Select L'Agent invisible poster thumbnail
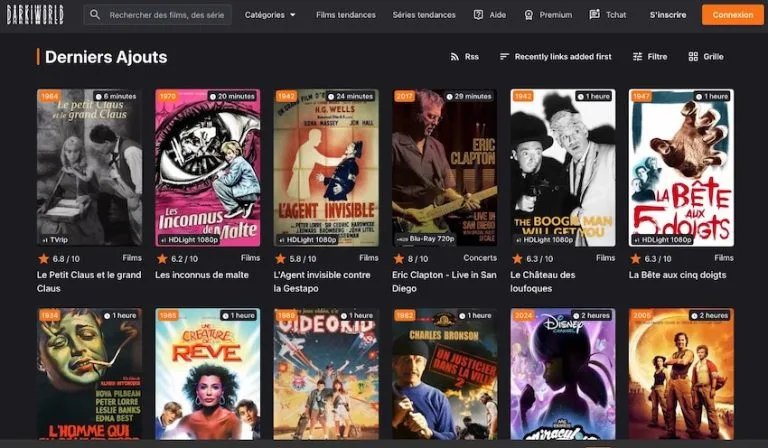This screenshot has width=768, height=448. 326,167
